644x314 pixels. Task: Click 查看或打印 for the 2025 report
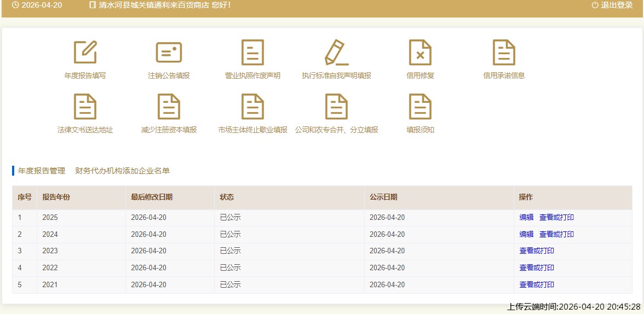pos(556,217)
